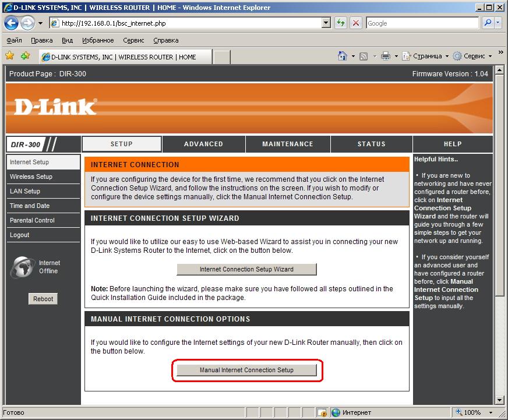This screenshot has width=508, height=420.
Task: Switch to the ADVANCED tab
Action: tap(203, 144)
